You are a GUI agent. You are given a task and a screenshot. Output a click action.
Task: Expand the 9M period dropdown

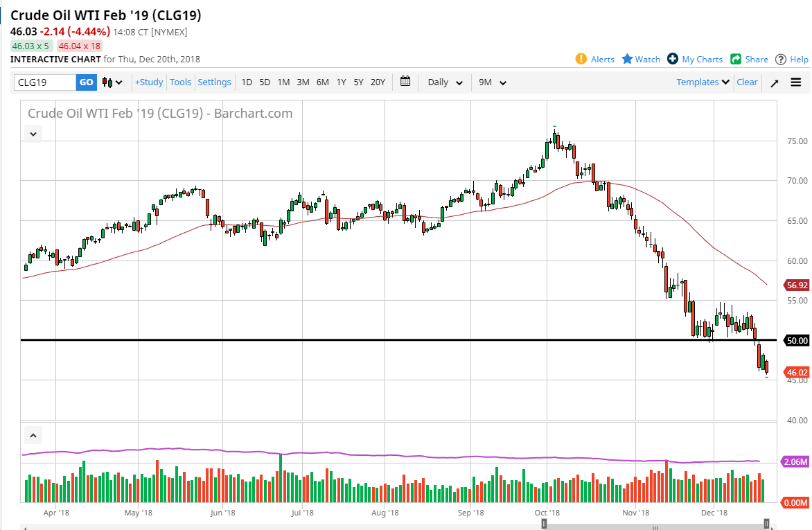point(493,82)
